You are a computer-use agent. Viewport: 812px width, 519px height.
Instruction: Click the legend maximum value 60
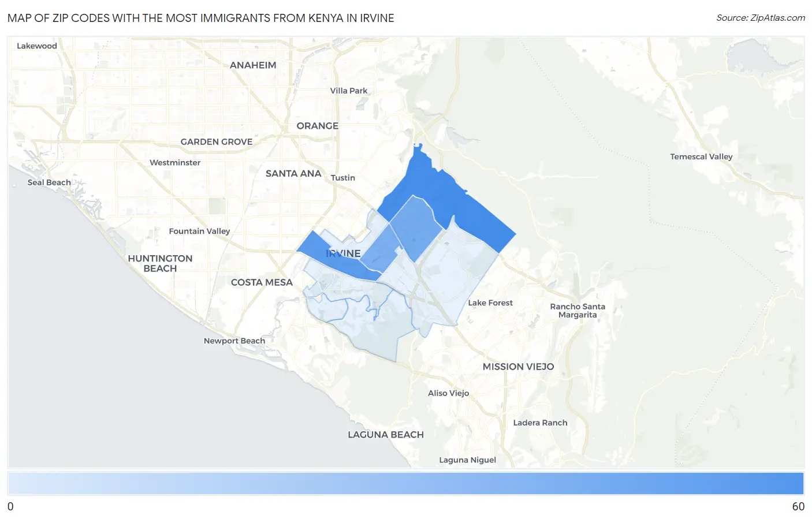(798, 506)
